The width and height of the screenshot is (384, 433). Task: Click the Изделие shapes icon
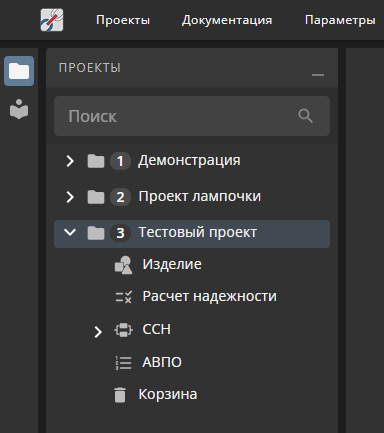coord(123,265)
